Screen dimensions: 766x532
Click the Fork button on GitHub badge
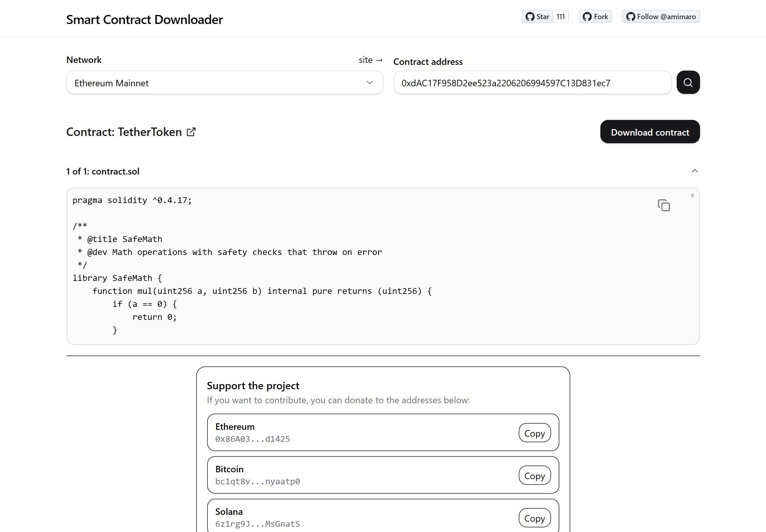coord(595,16)
